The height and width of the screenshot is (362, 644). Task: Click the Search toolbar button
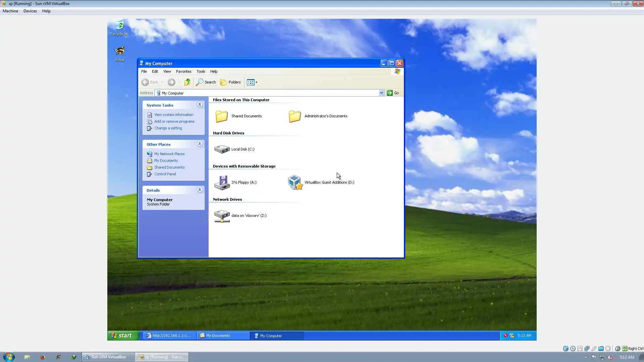pos(206,82)
